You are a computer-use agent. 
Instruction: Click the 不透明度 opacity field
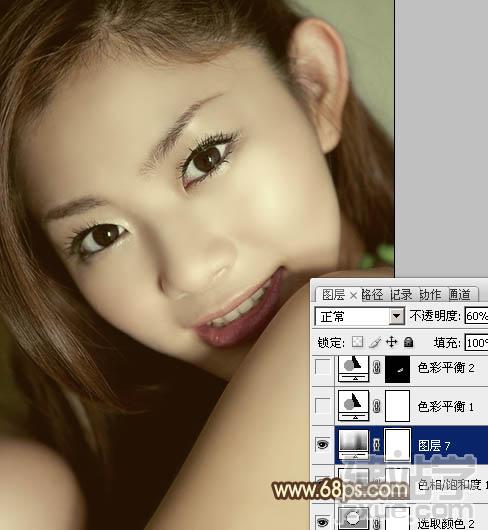[x=476, y=316]
